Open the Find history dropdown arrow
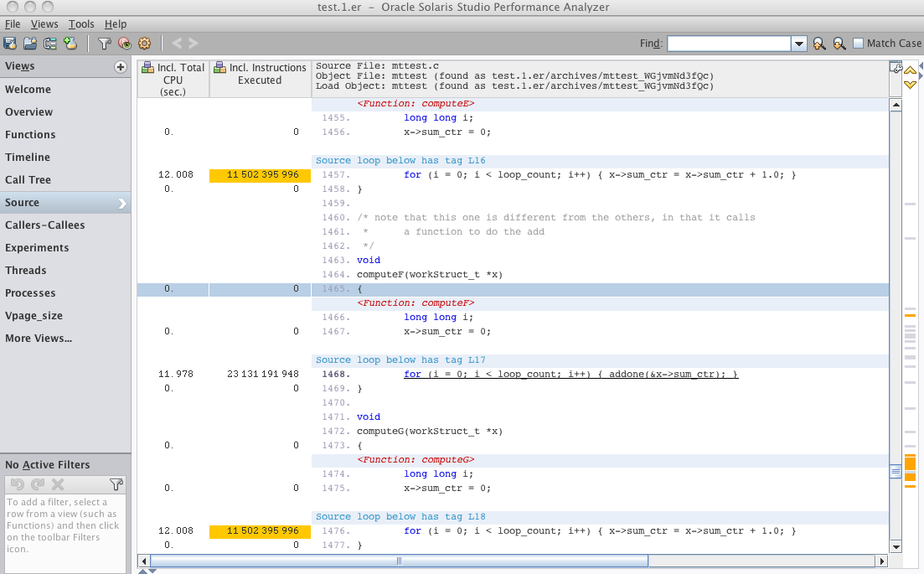The width and height of the screenshot is (924, 574). pyautogui.click(x=798, y=44)
